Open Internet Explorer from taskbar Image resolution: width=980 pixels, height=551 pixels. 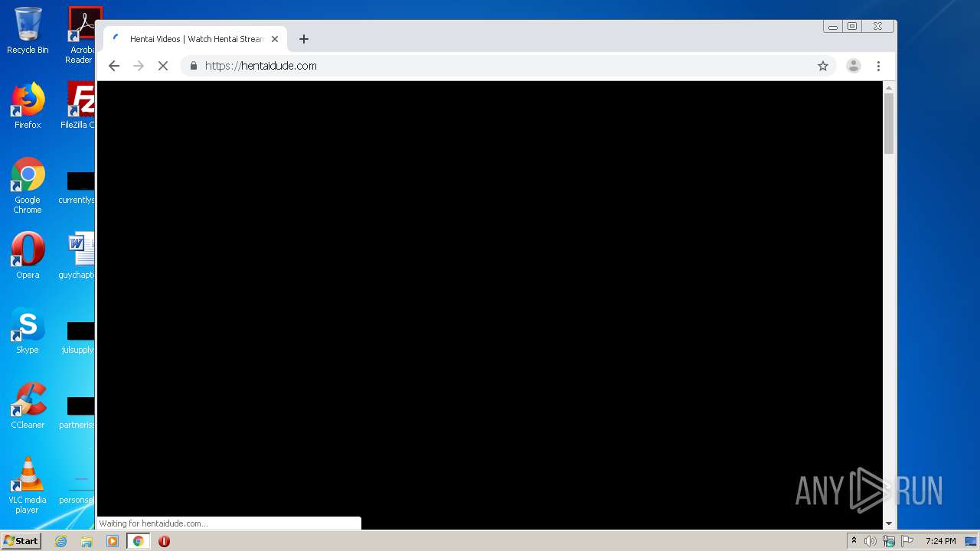pyautogui.click(x=60, y=541)
